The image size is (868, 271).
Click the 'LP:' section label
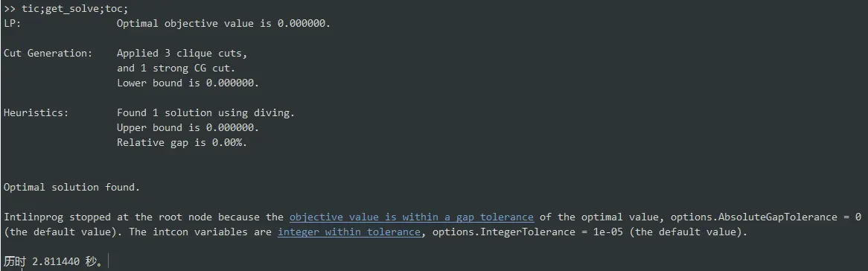(13, 24)
